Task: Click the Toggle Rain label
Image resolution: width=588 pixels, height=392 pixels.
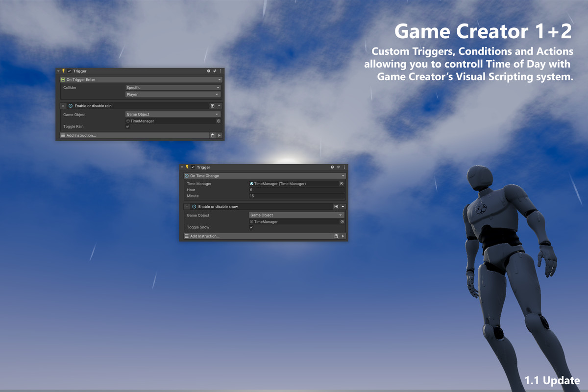Action: [73, 127]
